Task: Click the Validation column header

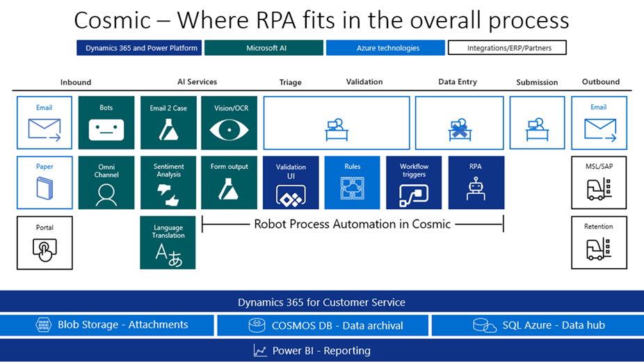Action: [364, 82]
